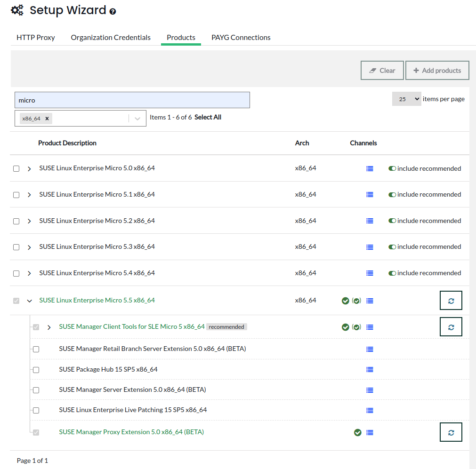The width and height of the screenshot is (476, 469).
Task: Click the Channels column header
Action: coord(363,143)
